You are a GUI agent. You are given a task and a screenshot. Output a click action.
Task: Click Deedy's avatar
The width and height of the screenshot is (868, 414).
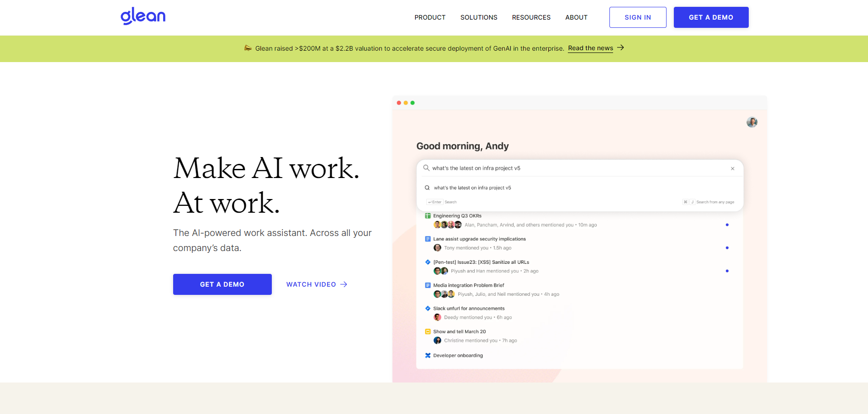click(x=437, y=317)
